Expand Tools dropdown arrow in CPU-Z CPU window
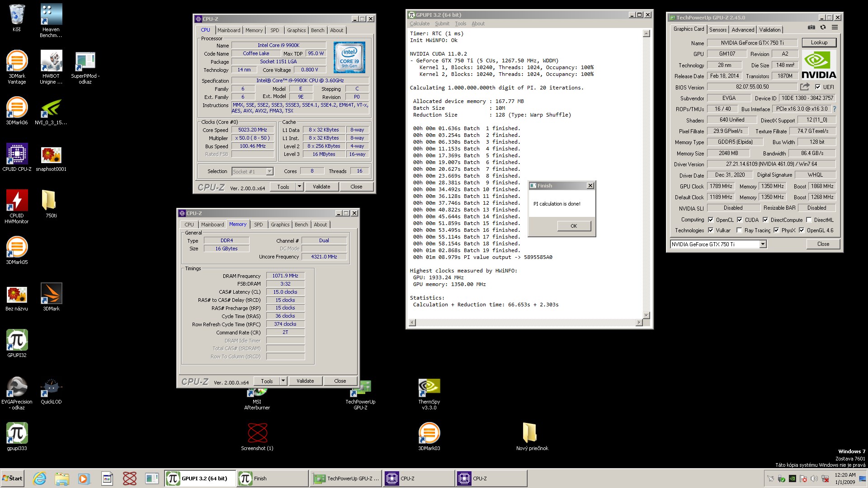Screen dimensions: 868x488 click(299, 187)
